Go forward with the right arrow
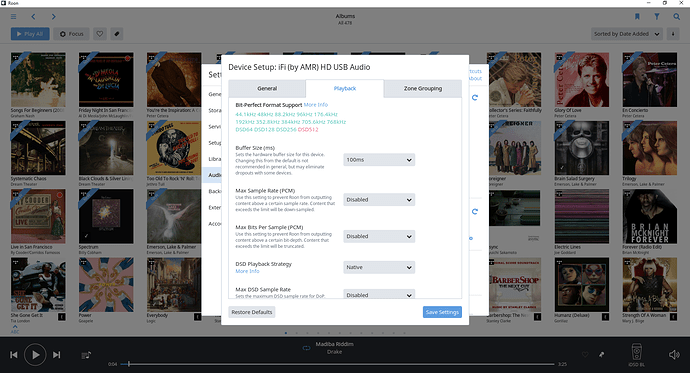The image size is (690, 373). coord(53,17)
